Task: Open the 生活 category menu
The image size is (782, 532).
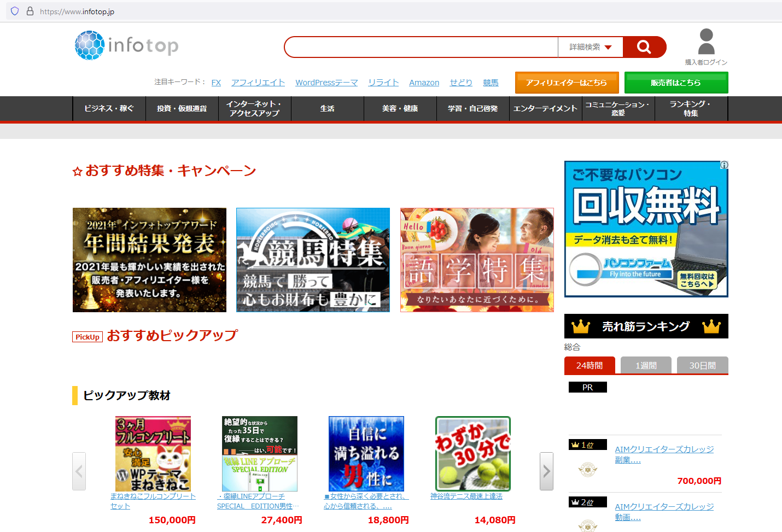Action: click(327, 108)
